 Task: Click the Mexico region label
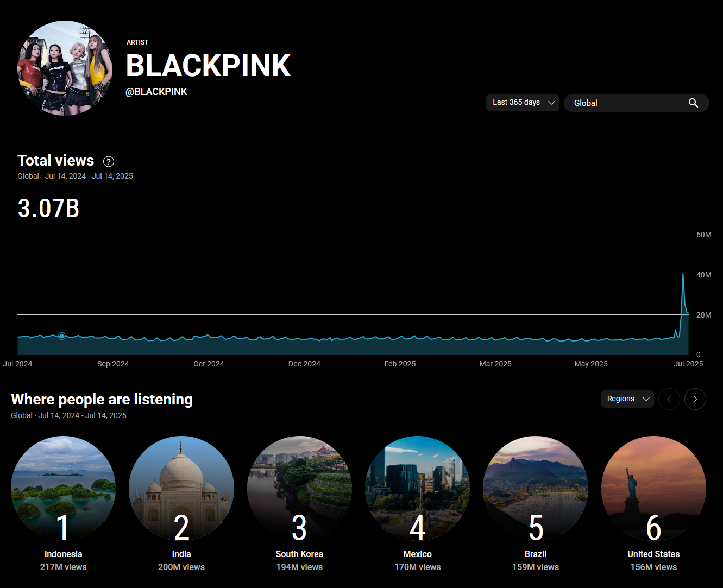(x=417, y=554)
